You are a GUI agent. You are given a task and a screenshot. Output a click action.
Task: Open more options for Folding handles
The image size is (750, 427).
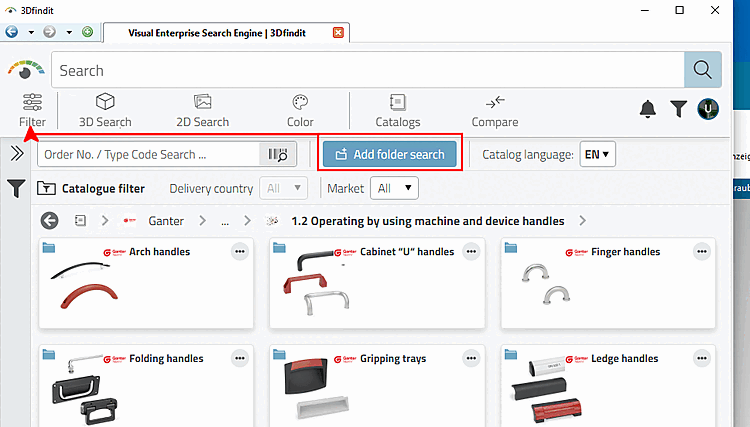[x=240, y=358]
